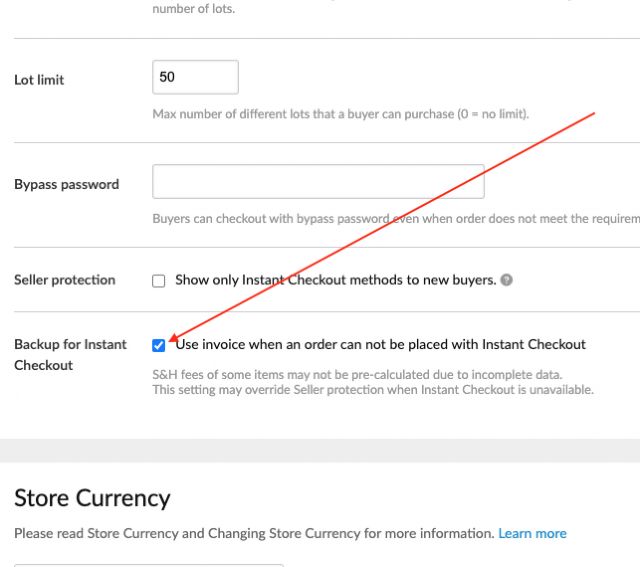
Task: Click the 'Bypass password' field label
Action: (x=66, y=184)
